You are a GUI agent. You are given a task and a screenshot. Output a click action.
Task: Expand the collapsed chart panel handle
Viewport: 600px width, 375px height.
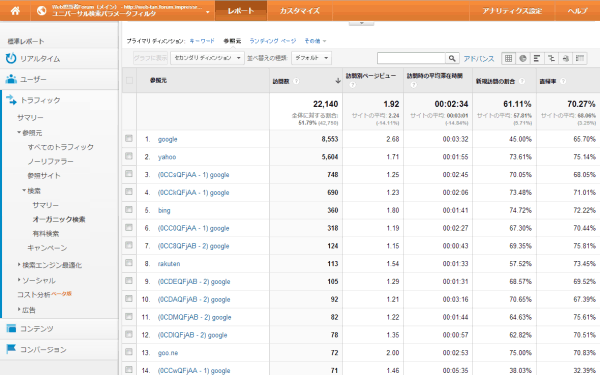coord(361,23)
